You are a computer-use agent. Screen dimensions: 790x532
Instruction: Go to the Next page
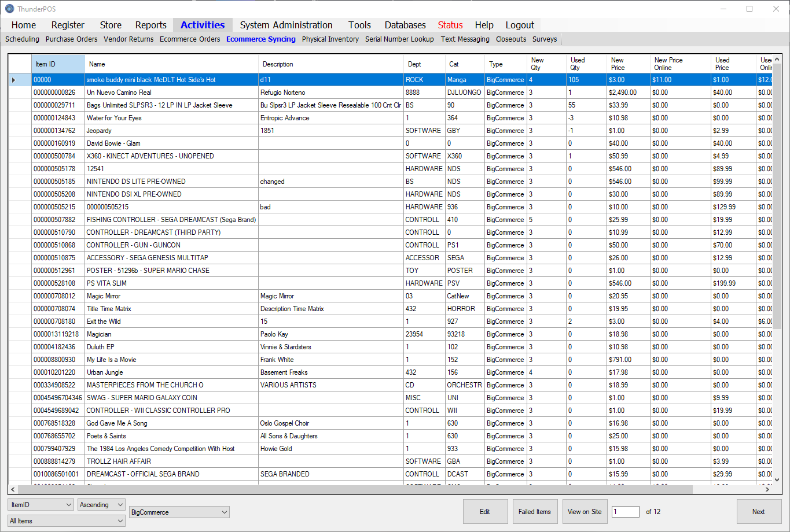tap(758, 512)
